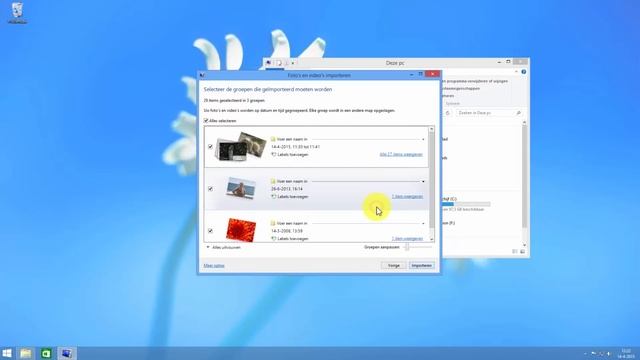
Task: Open the Alle 27 items weergeven link
Action: click(x=401, y=155)
